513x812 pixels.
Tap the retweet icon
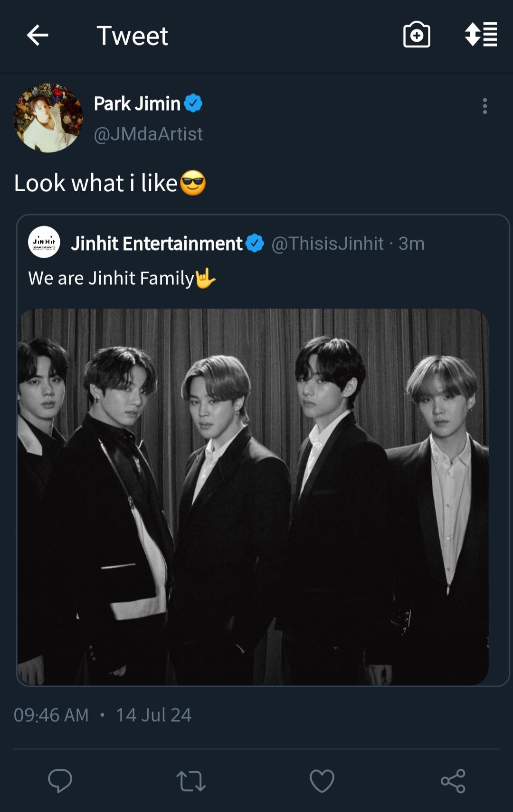(x=191, y=781)
